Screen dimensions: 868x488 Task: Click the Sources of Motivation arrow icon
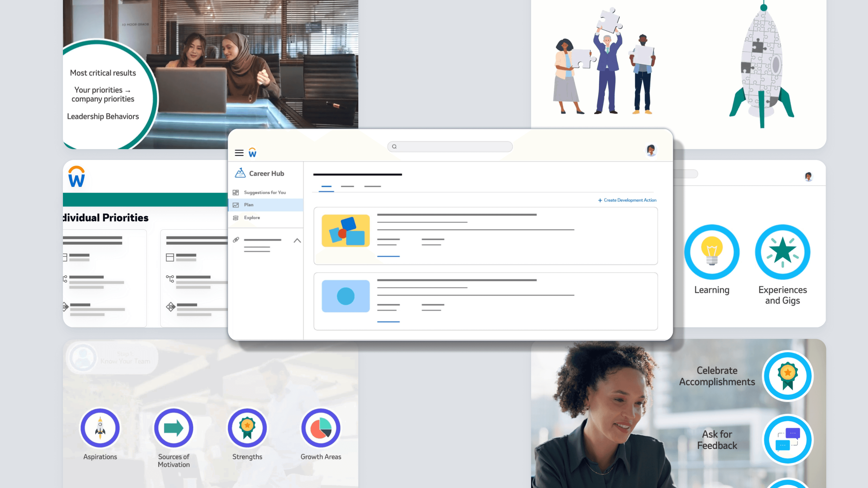(174, 428)
